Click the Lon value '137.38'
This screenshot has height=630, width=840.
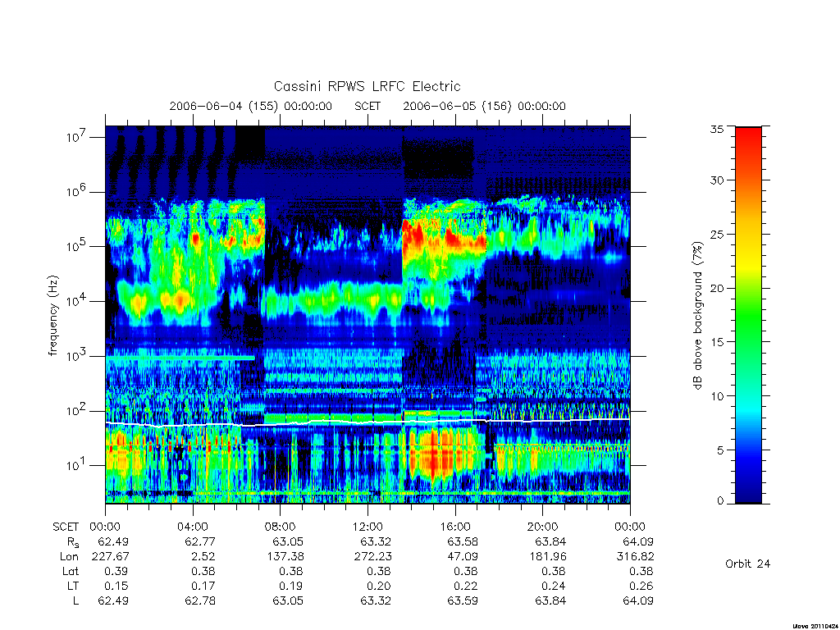(x=285, y=557)
